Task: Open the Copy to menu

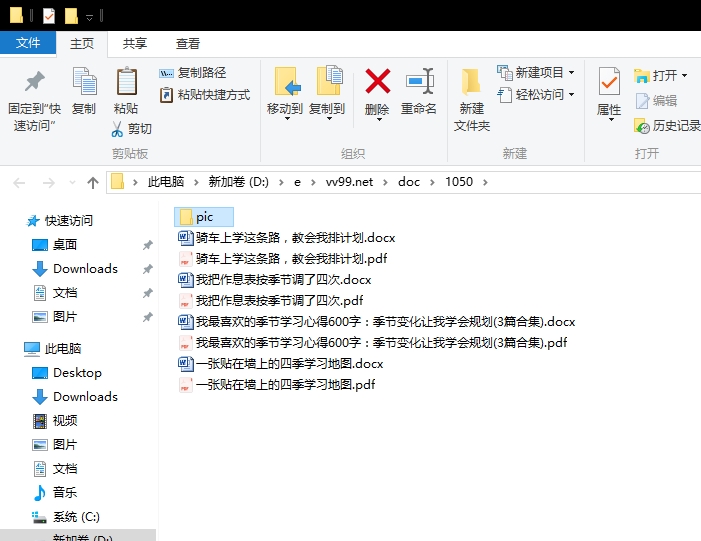Action: [x=327, y=93]
